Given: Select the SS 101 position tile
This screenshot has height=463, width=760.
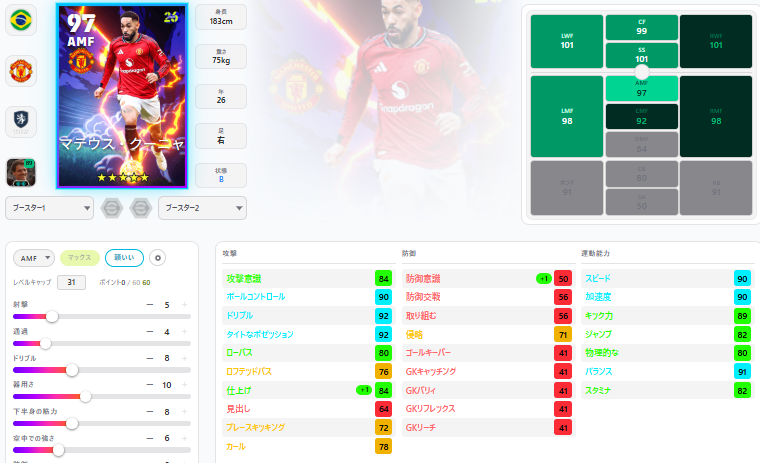Looking at the screenshot, I should click(x=641, y=55).
